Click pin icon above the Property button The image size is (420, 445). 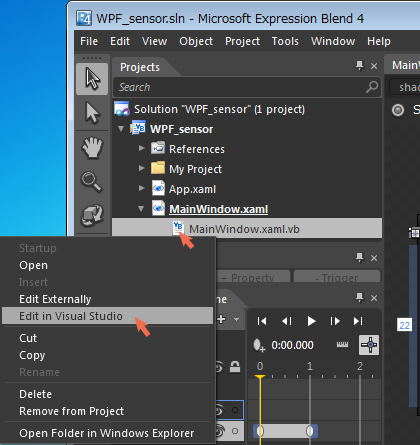point(359,257)
